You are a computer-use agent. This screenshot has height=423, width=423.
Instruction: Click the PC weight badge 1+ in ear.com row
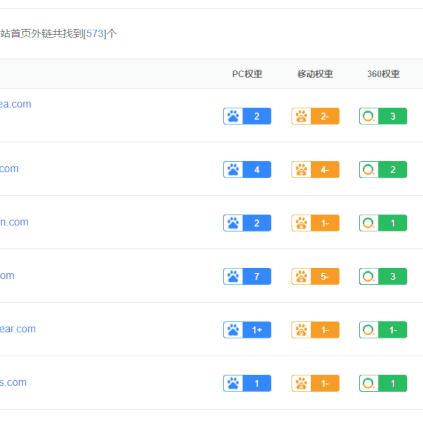247,330
